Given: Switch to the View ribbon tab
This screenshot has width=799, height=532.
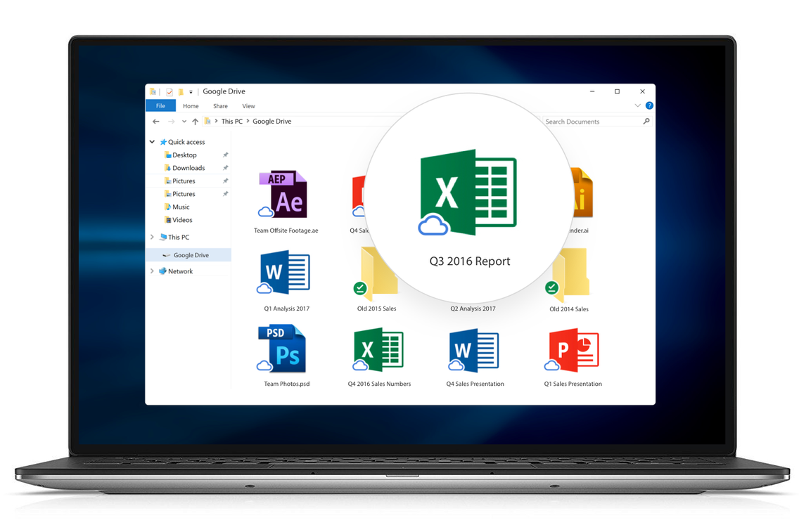Looking at the screenshot, I should point(248,106).
